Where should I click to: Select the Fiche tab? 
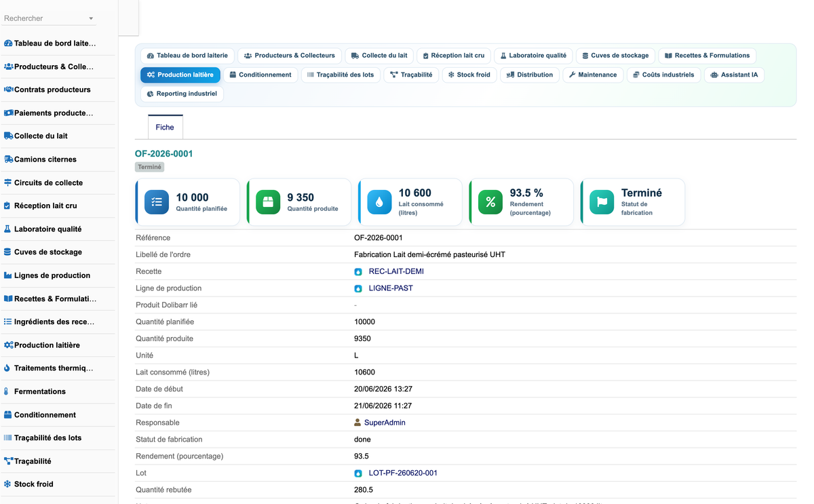click(x=165, y=127)
